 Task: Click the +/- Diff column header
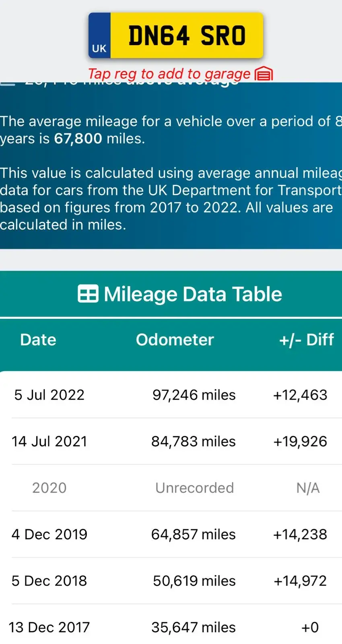tap(306, 340)
